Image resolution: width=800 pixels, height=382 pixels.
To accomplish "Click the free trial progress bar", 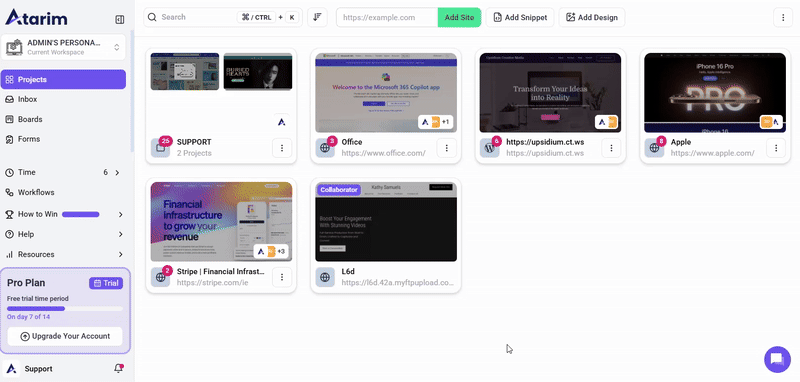I will click(x=65, y=309).
